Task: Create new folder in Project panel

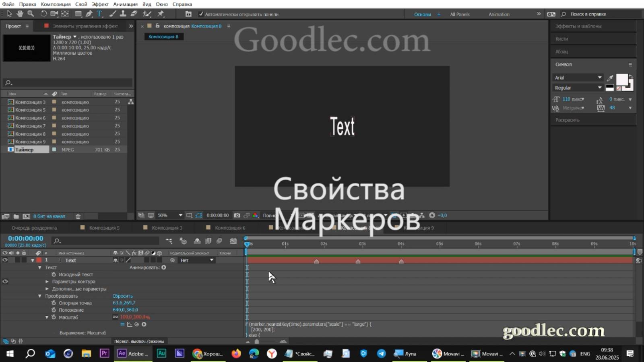Action: pos(16,216)
